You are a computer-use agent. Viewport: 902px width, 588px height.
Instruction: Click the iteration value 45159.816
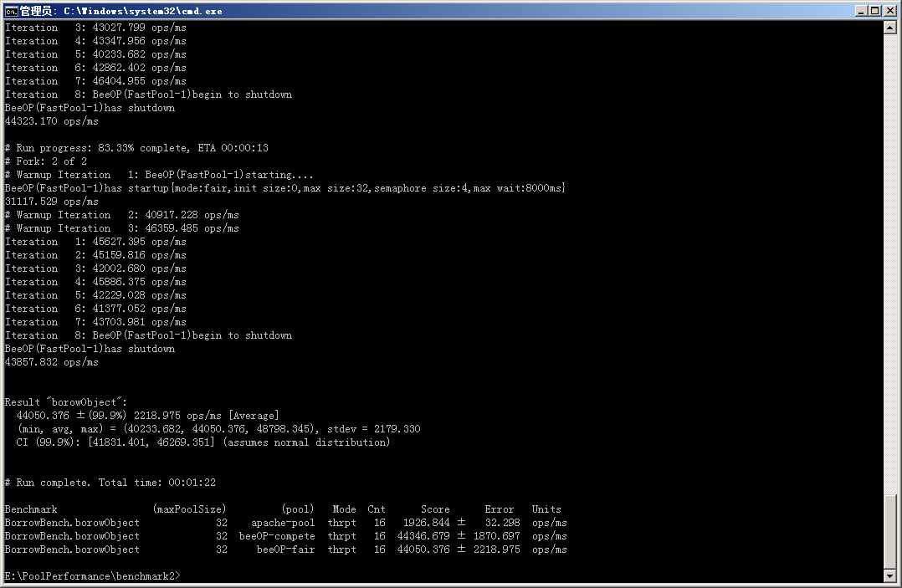pyautogui.click(x=119, y=254)
